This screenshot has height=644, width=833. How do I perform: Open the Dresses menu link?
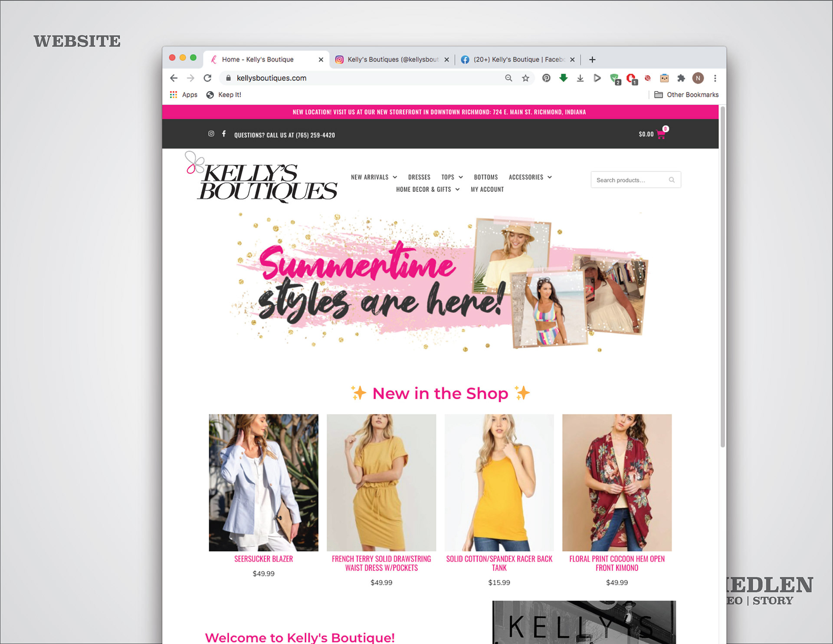coord(419,177)
